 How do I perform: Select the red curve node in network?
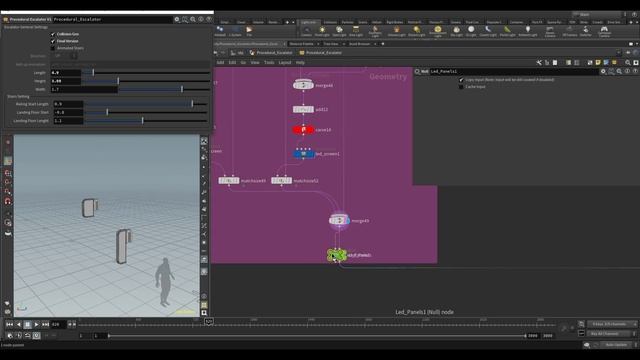(x=303, y=130)
